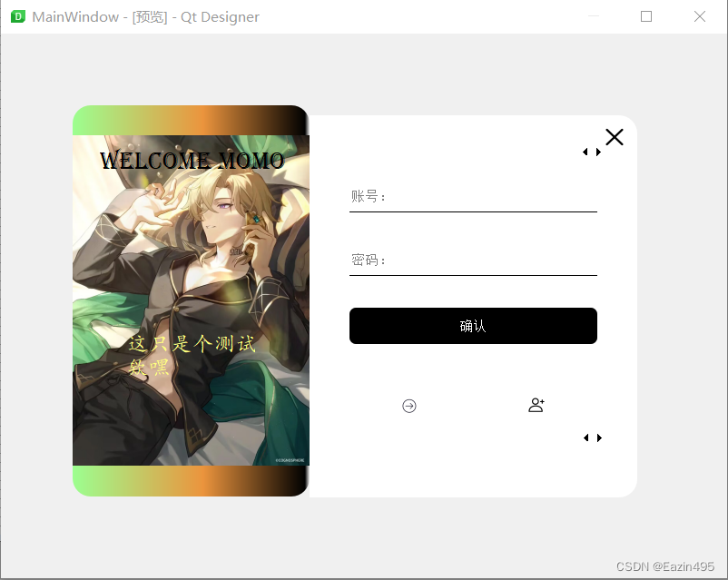Click the upper left-pointing tab arrow
This screenshot has height=580, width=728.
pyautogui.click(x=585, y=152)
